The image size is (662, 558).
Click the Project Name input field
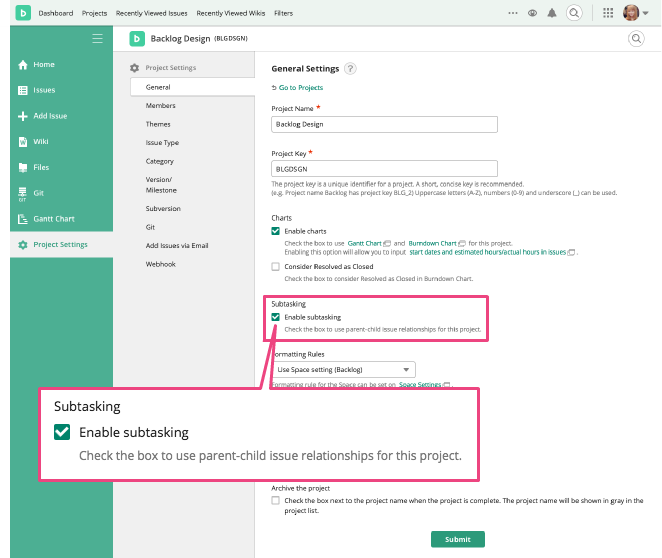[x=384, y=124]
